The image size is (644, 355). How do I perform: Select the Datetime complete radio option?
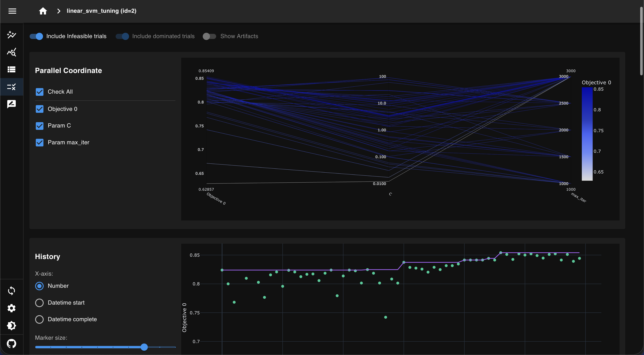39,319
